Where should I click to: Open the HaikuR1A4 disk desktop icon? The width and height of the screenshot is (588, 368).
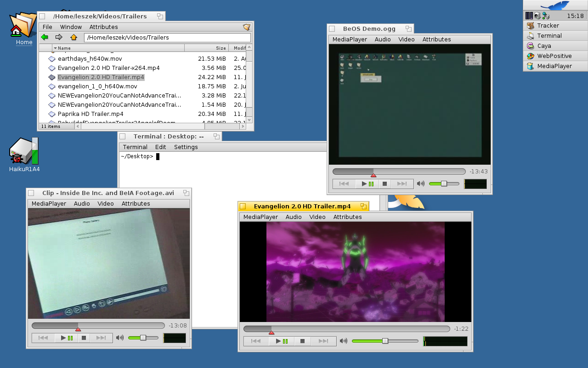click(24, 152)
